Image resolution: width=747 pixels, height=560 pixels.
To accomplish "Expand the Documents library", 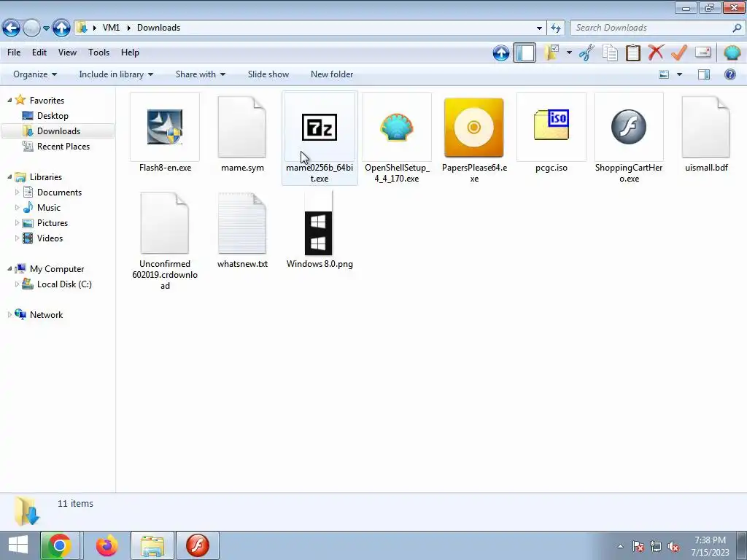I will pyautogui.click(x=18, y=192).
